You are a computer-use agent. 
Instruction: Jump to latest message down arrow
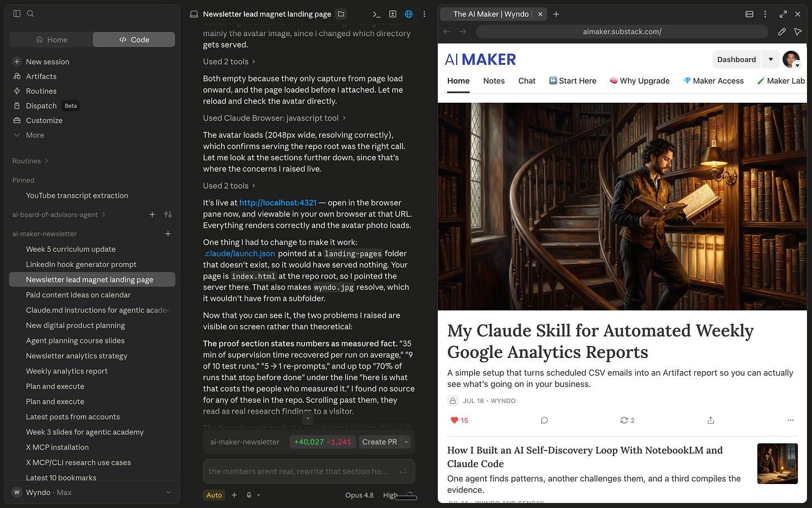click(307, 418)
